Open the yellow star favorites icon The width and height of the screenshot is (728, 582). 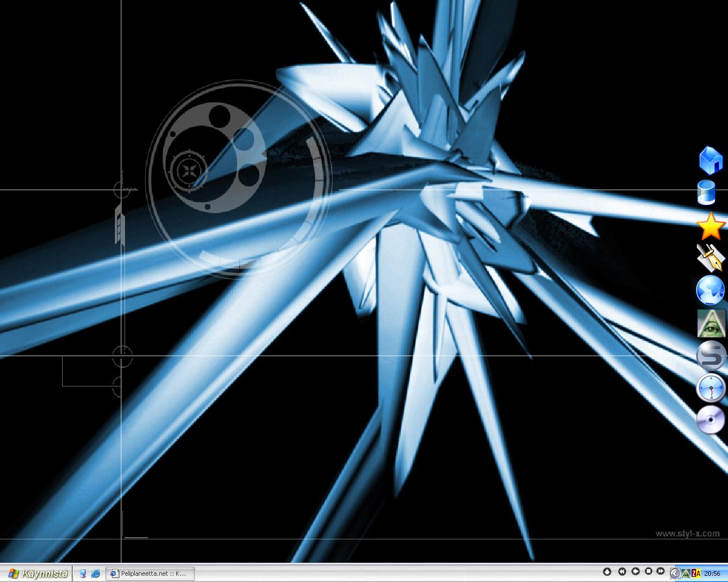point(710,227)
